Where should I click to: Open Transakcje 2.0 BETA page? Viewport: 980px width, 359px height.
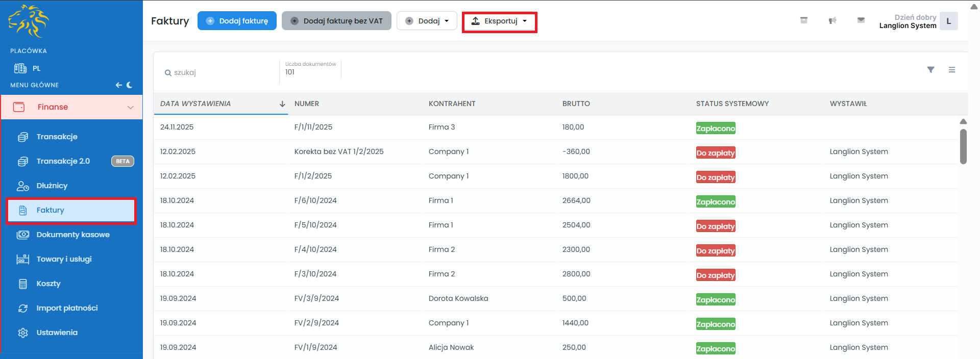coord(63,161)
